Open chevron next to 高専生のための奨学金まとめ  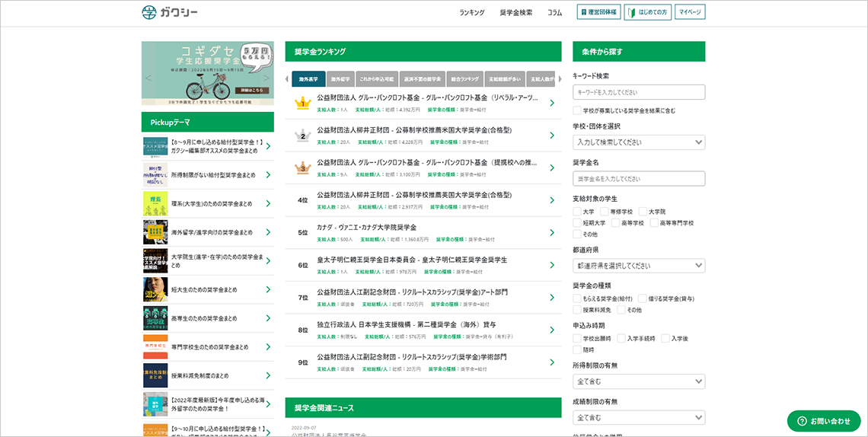pos(268,318)
